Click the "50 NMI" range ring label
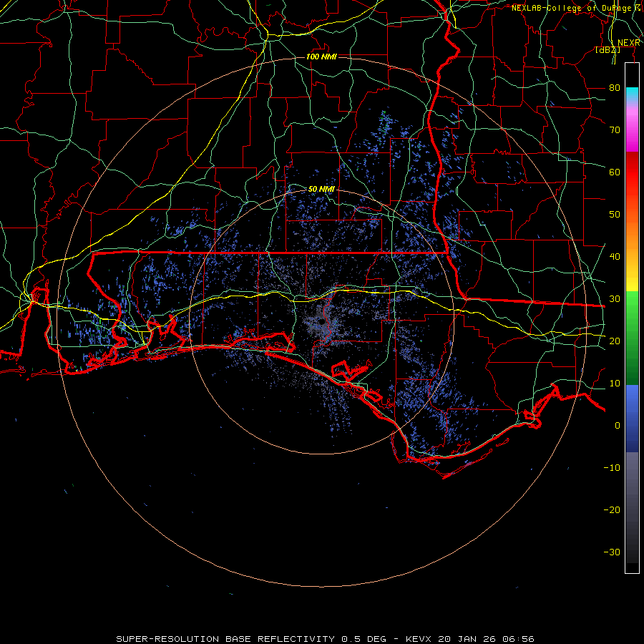 [x=321, y=190]
